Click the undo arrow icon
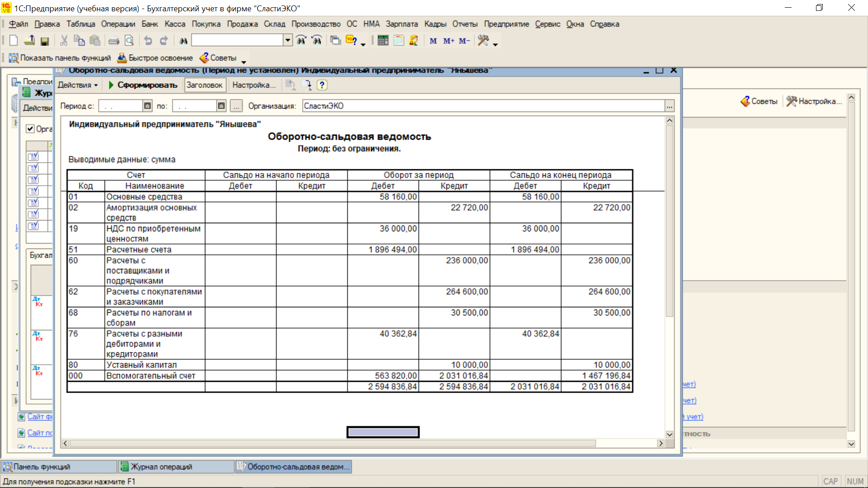The image size is (868, 488). coord(148,41)
